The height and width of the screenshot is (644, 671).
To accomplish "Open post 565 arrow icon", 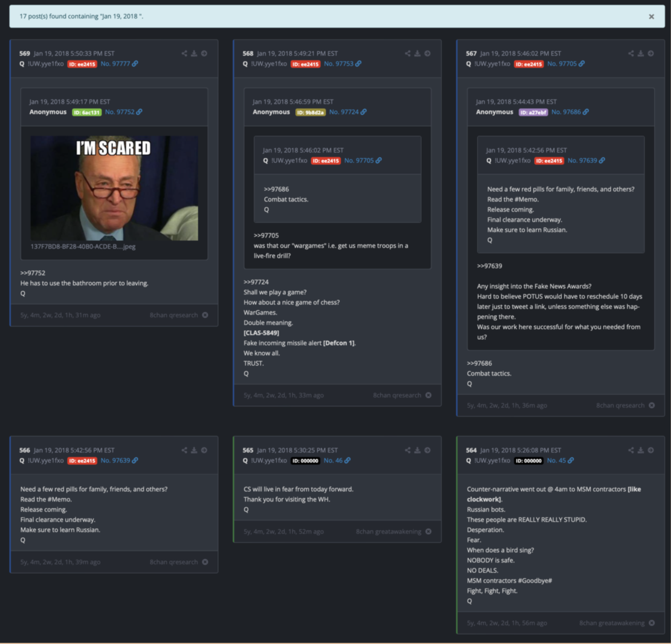I will 427,450.
